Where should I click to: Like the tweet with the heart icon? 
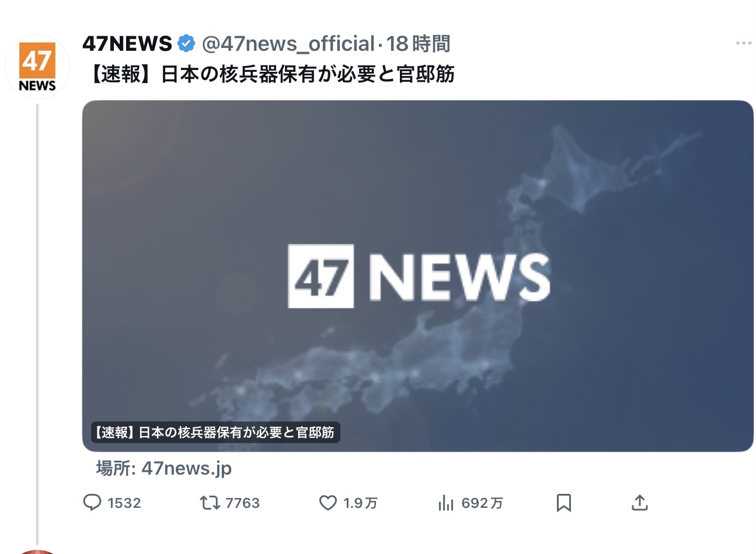pos(328,503)
